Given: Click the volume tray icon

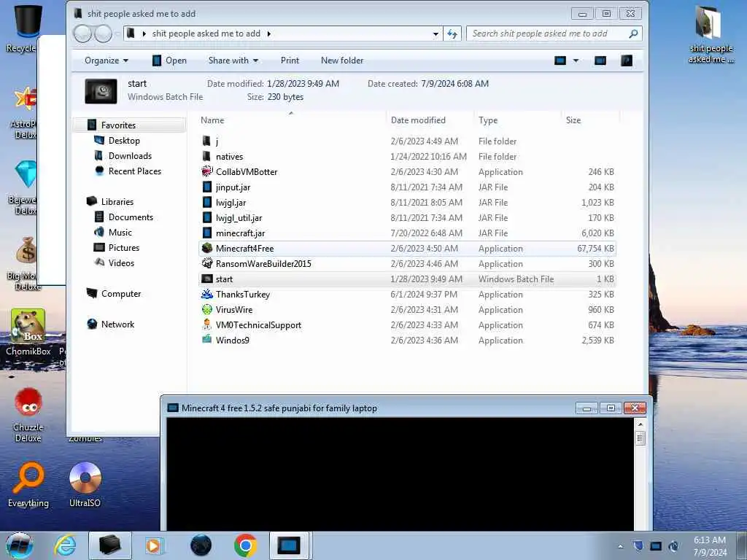Looking at the screenshot, I should pyautogui.click(x=673, y=546).
